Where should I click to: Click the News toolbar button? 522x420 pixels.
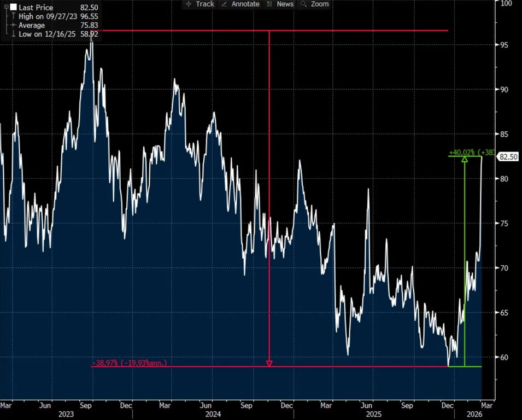(285, 4)
